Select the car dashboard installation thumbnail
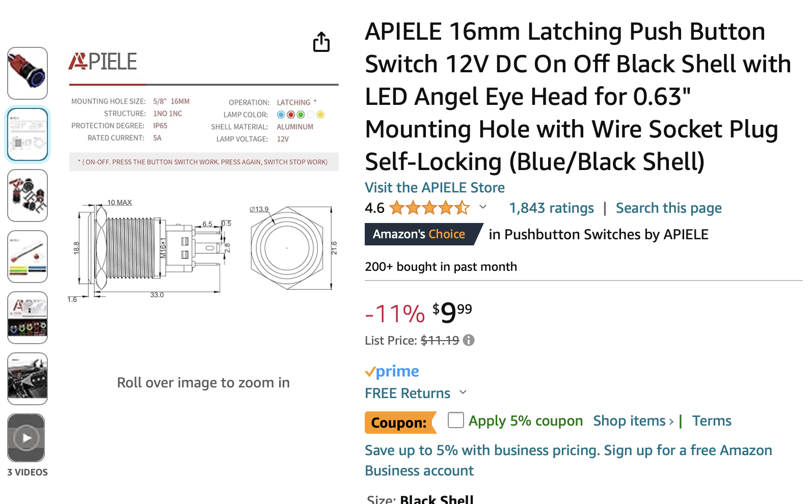This screenshot has height=504, width=812. [x=28, y=379]
